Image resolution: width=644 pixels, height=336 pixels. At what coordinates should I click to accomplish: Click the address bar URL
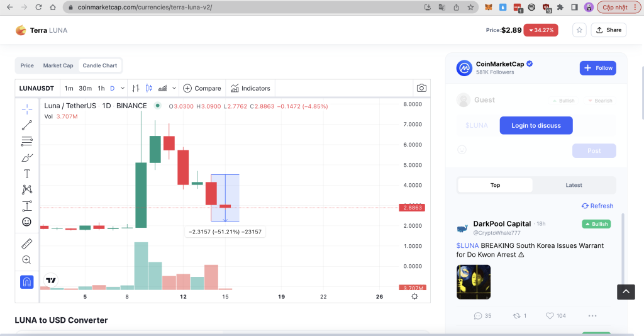[145, 7]
